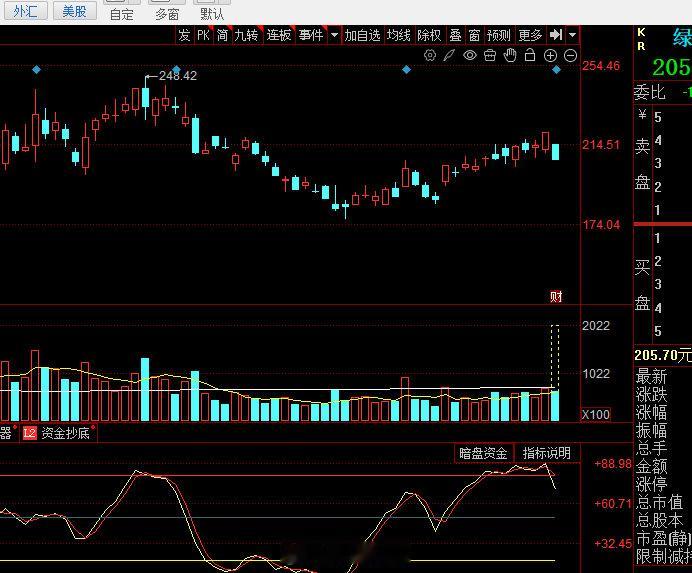Click the 市盈(静) row label
692x573 pixels.
(x=662, y=539)
